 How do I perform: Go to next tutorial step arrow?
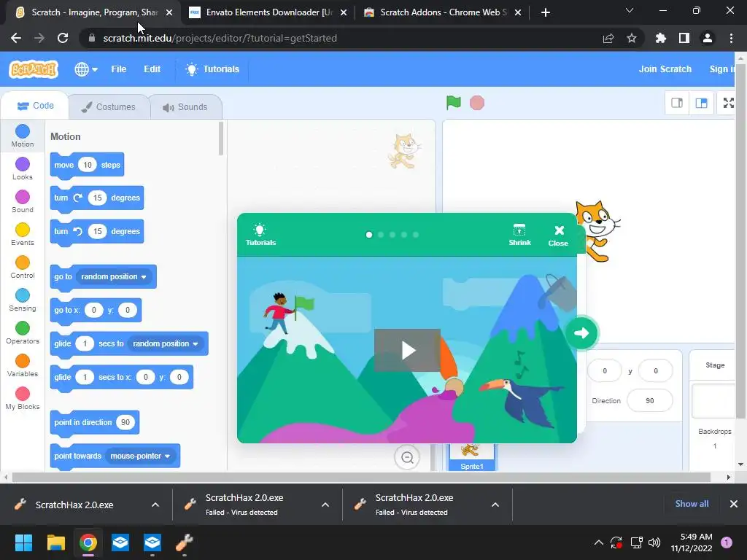(581, 332)
